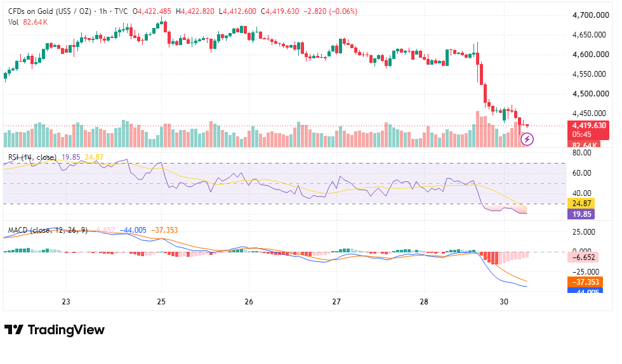This screenshot has width=622, height=364.
Task: Click the orange -37.353 MACD signal tag
Action: (585, 282)
